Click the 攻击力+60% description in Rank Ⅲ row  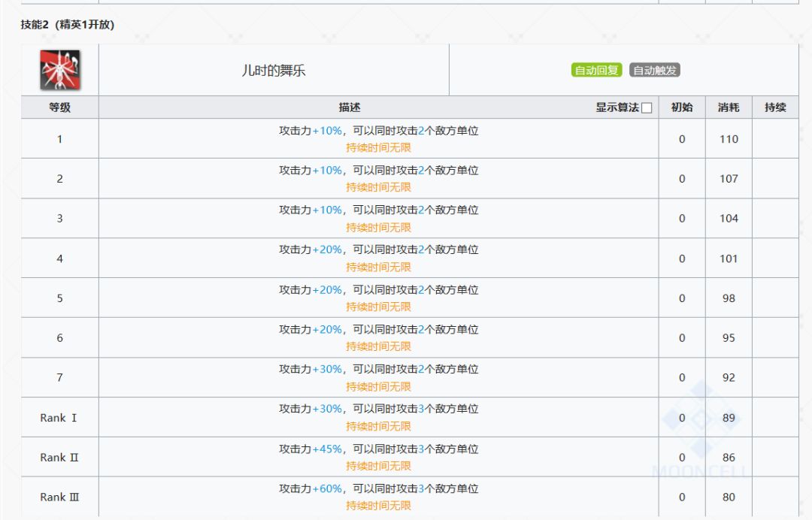click(378, 489)
